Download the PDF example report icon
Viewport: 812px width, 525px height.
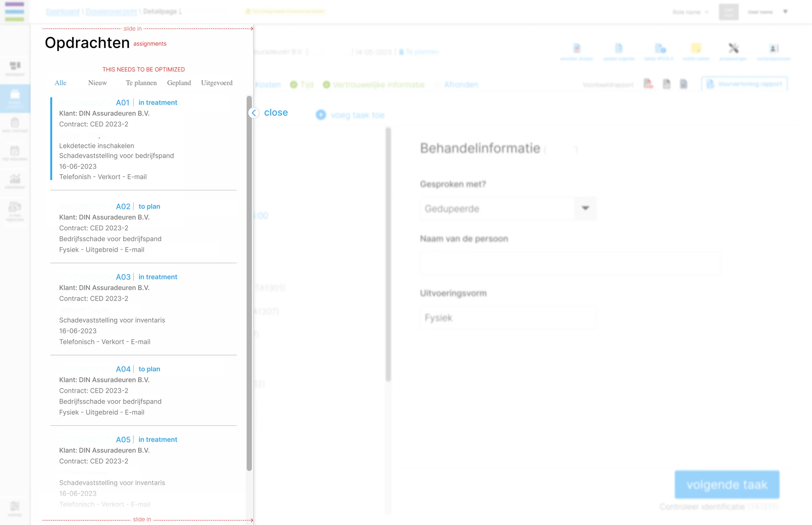coord(648,84)
